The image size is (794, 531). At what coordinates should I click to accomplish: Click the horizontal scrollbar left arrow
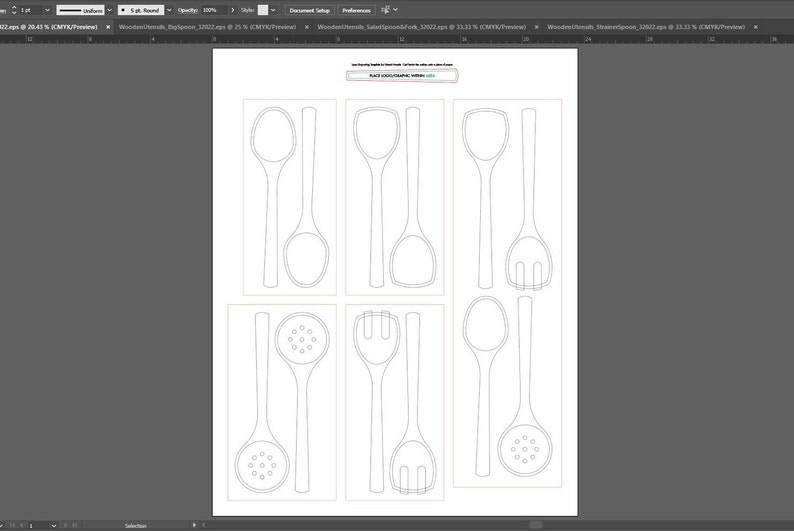pos(204,525)
